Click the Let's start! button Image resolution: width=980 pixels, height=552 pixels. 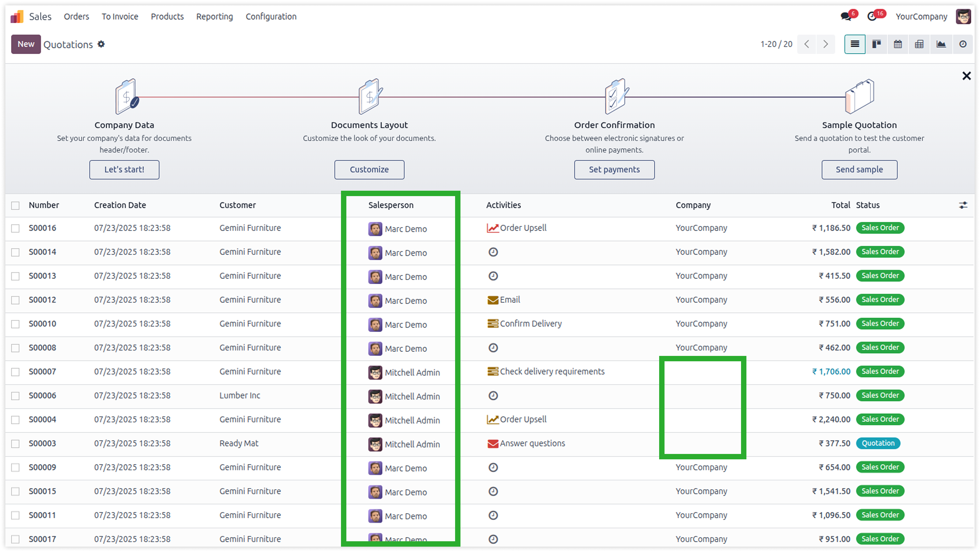[x=125, y=170]
